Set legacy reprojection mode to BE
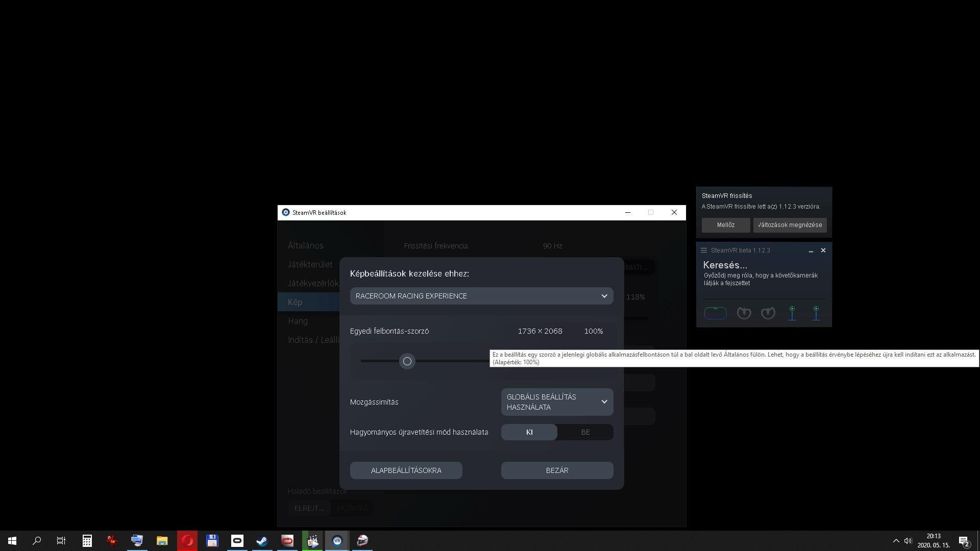The height and width of the screenshot is (551, 980). [x=585, y=432]
